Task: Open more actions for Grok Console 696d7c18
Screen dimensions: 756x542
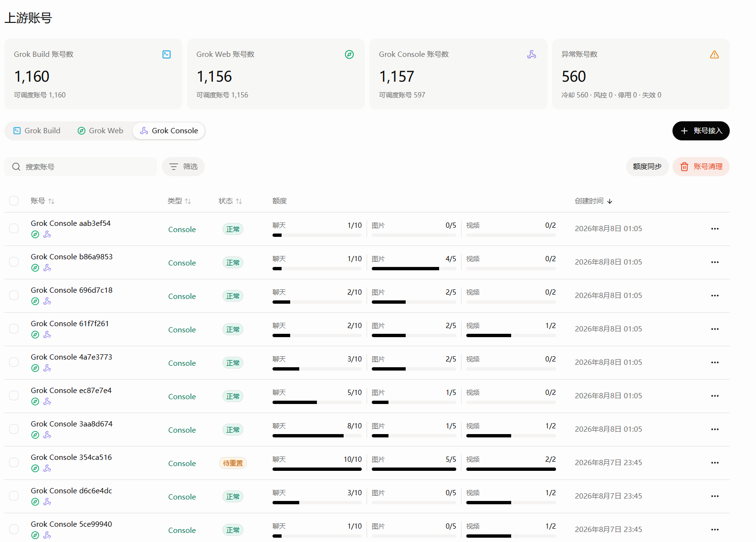Action: [715, 296]
